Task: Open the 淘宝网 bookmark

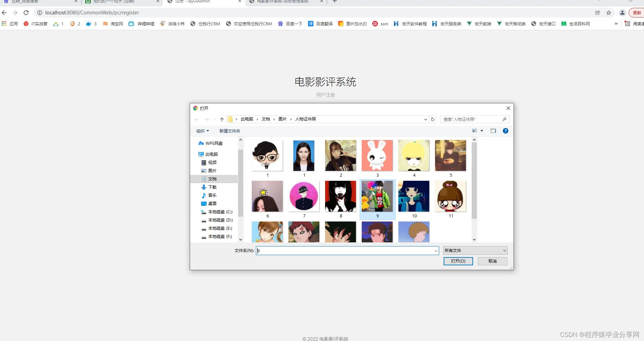Action: [x=113, y=24]
